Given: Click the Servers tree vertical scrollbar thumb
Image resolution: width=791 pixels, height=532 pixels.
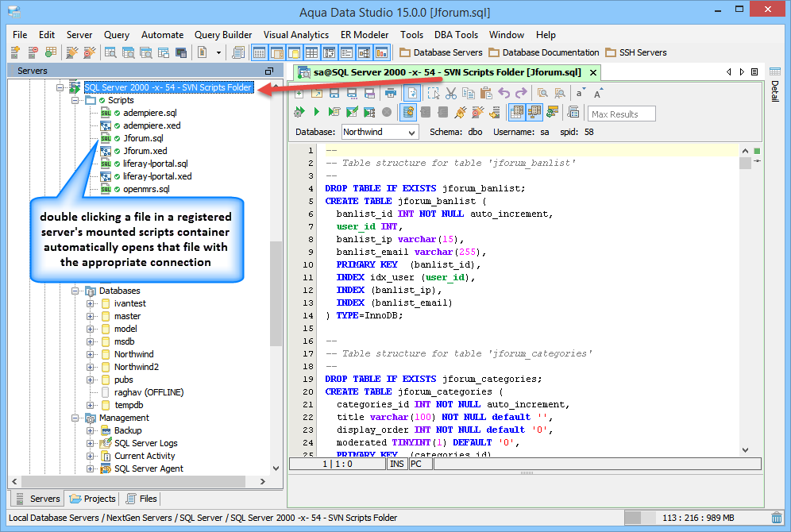Looking at the screenshot, I should coord(276,294).
